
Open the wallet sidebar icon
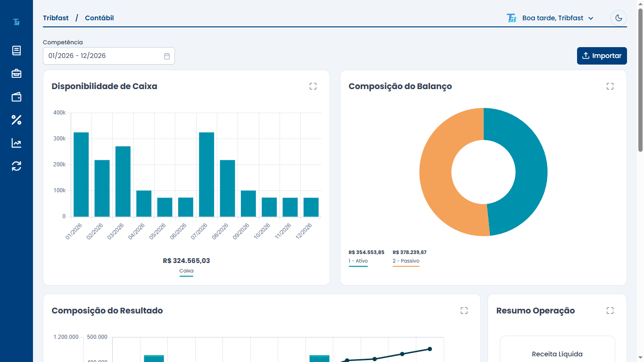tap(17, 97)
